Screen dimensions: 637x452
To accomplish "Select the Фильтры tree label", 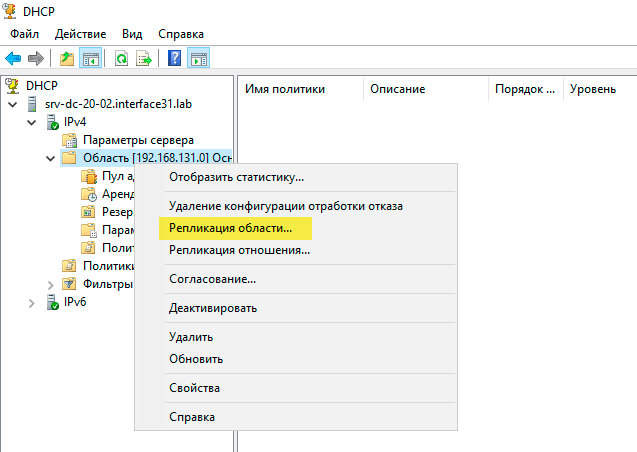I will 108,283.
